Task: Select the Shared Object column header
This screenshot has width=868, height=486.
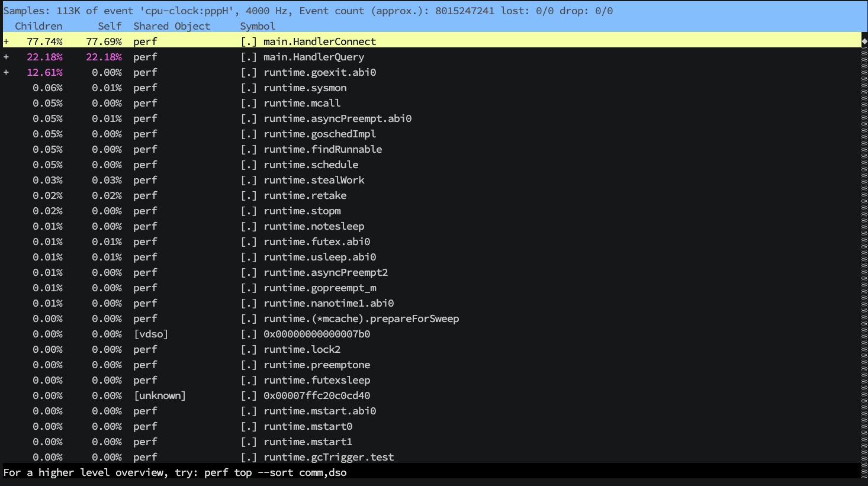Action: click(172, 26)
